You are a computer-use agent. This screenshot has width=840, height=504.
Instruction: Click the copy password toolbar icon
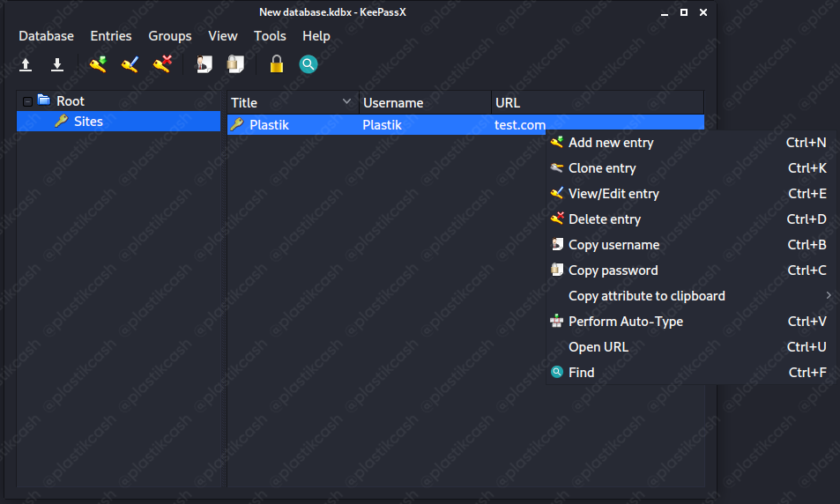pos(235,64)
